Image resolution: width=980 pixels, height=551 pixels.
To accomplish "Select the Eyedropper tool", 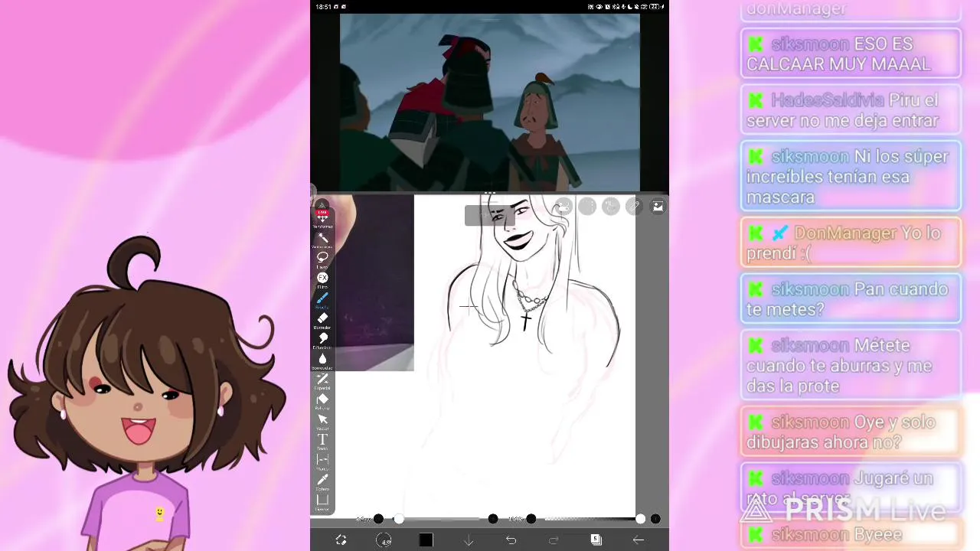I will tap(322, 481).
